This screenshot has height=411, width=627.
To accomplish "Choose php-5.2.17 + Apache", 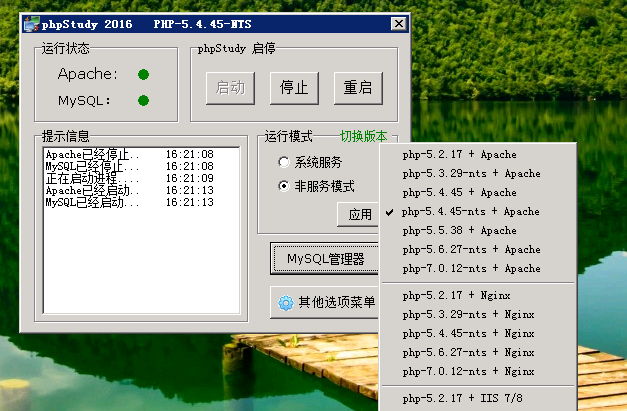I will pyautogui.click(x=478, y=155).
